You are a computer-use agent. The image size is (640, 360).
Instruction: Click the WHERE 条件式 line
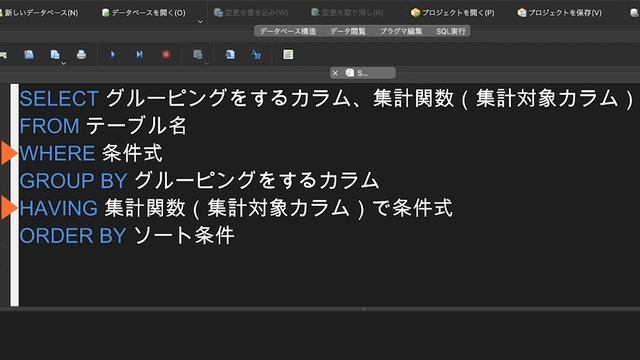pyautogui.click(x=91, y=153)
